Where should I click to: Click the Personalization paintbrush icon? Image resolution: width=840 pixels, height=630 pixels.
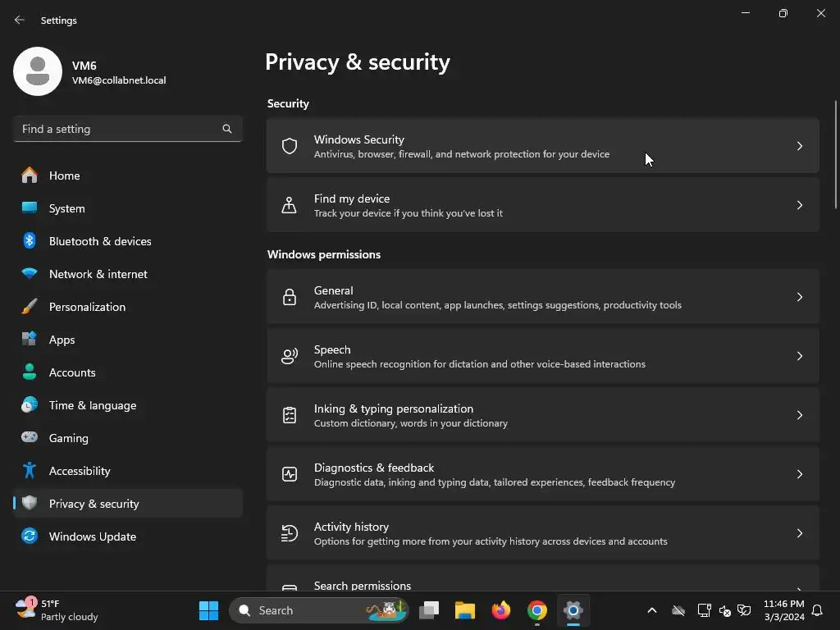(30, 307)
